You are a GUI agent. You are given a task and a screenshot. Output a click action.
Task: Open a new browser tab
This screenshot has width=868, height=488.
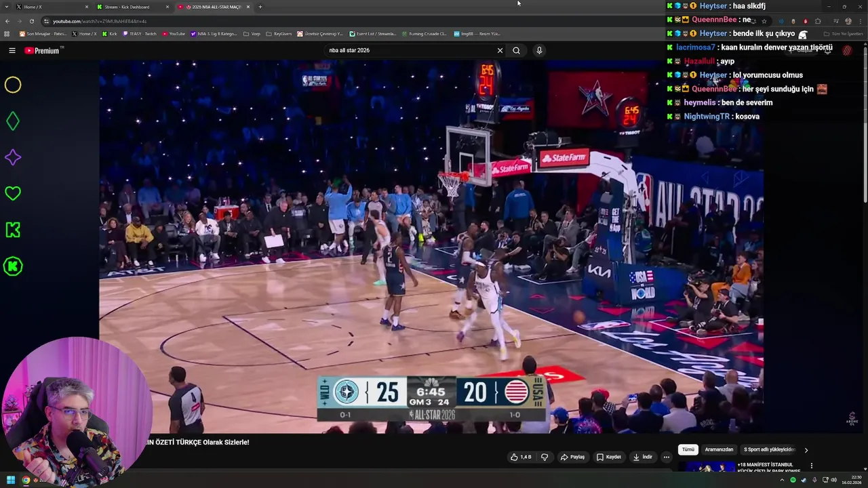pyautogui.click(x=260, y=7)
